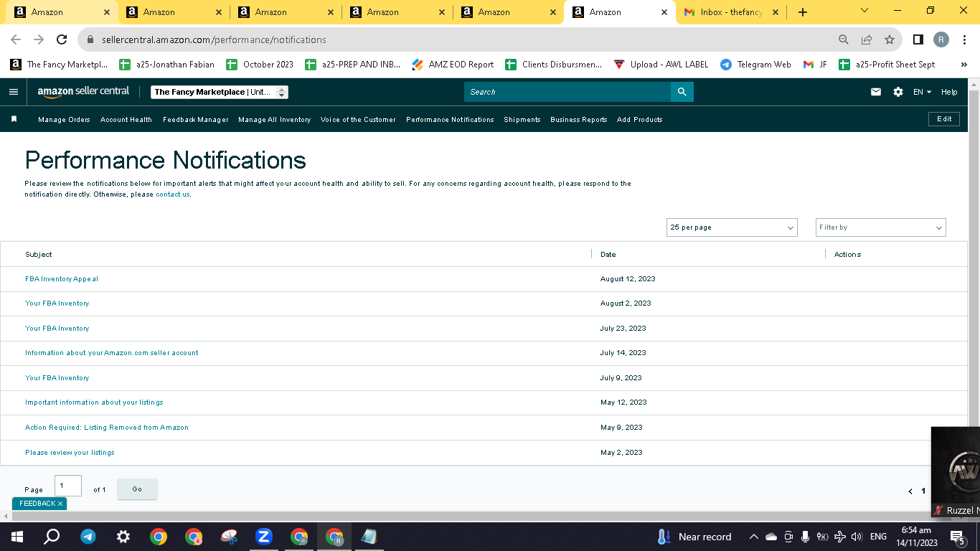Bookmark this page with star icon
This screenshot has width=980, height=551.
(890, 39)
